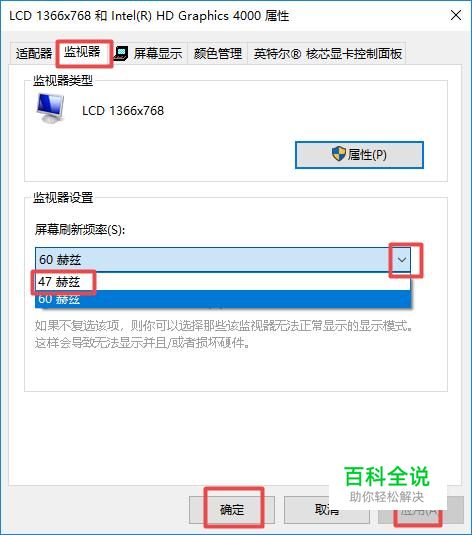Open monitor 属性(P) button
This screenshot has height=535, width=472.
359,155
